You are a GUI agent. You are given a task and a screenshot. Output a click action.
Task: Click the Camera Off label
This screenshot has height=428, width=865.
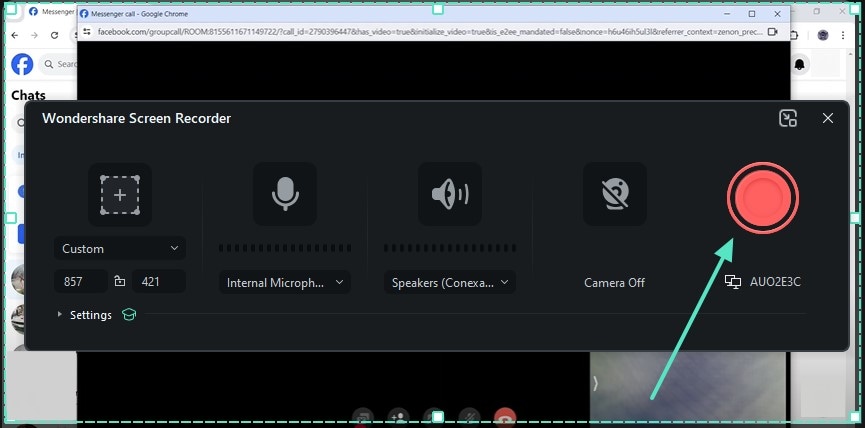coord(615,282)
